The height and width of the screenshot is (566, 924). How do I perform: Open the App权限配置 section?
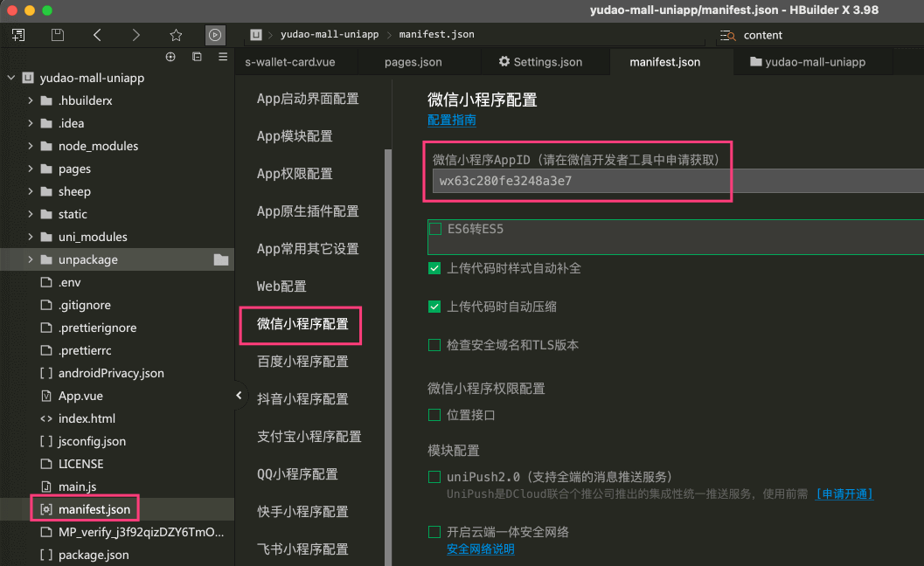click(x=295, y=174)
